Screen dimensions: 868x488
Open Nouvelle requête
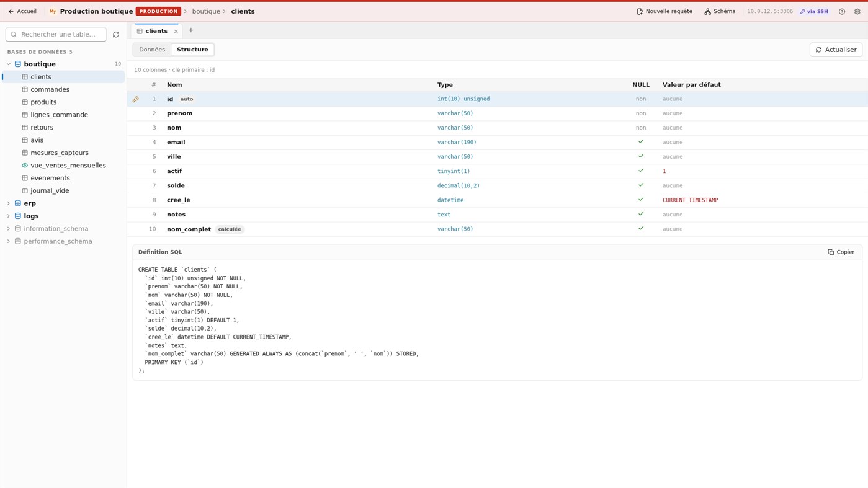[664, 12]
